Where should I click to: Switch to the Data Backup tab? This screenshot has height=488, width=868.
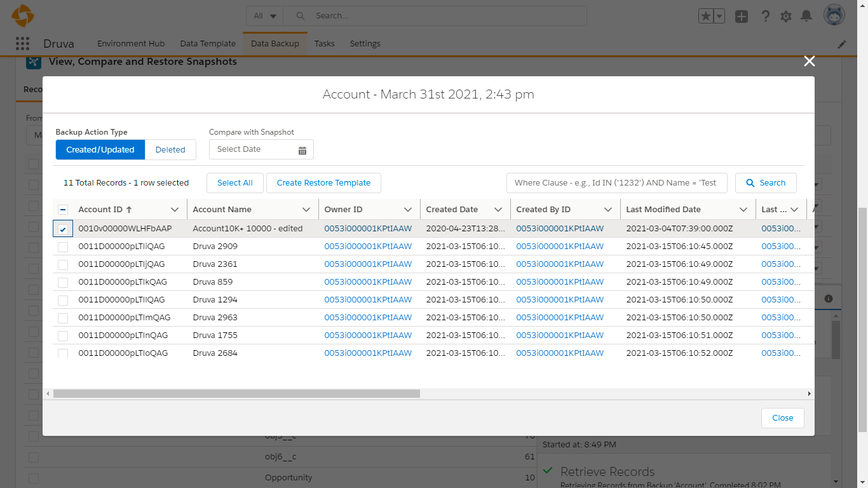point(275,44)
